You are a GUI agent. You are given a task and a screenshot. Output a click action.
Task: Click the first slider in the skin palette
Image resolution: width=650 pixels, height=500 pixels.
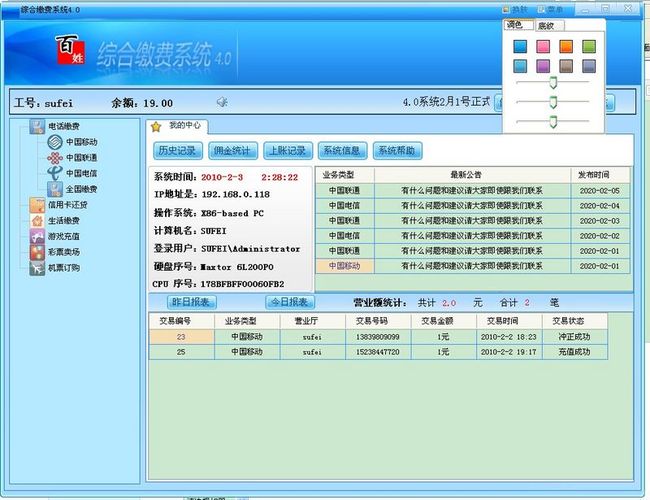click(x=553, y=82)
